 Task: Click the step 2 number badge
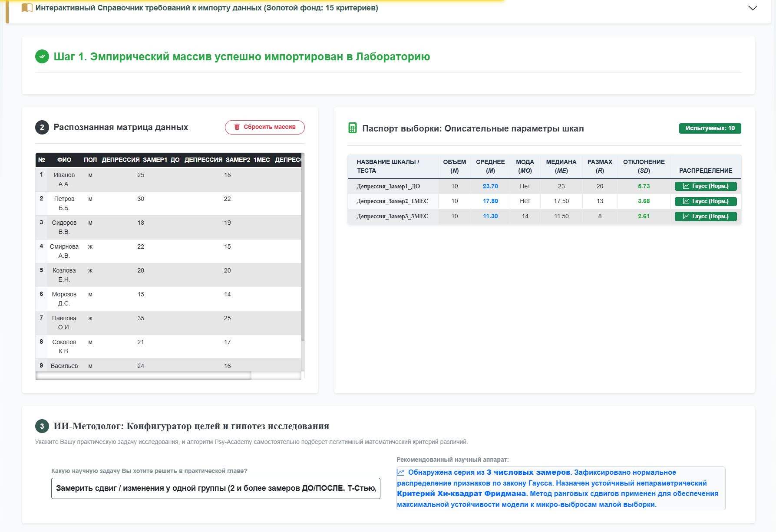(42, 127)
